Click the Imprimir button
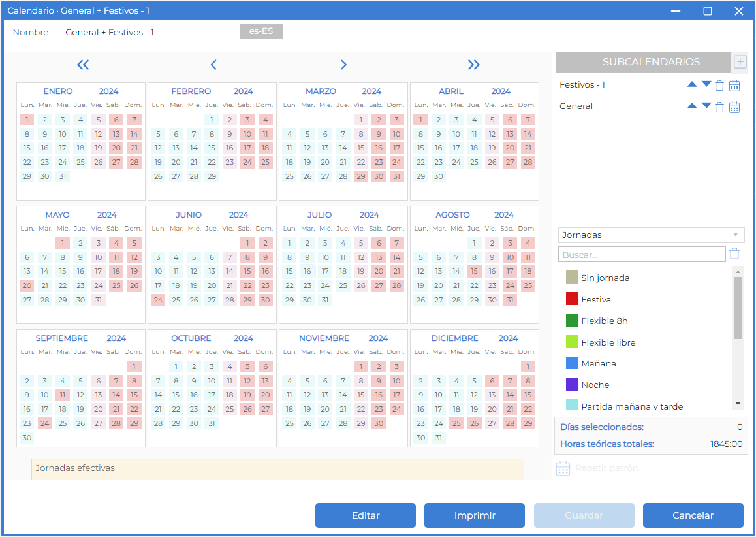Screen dimensions: 756x537 (475, 515)
